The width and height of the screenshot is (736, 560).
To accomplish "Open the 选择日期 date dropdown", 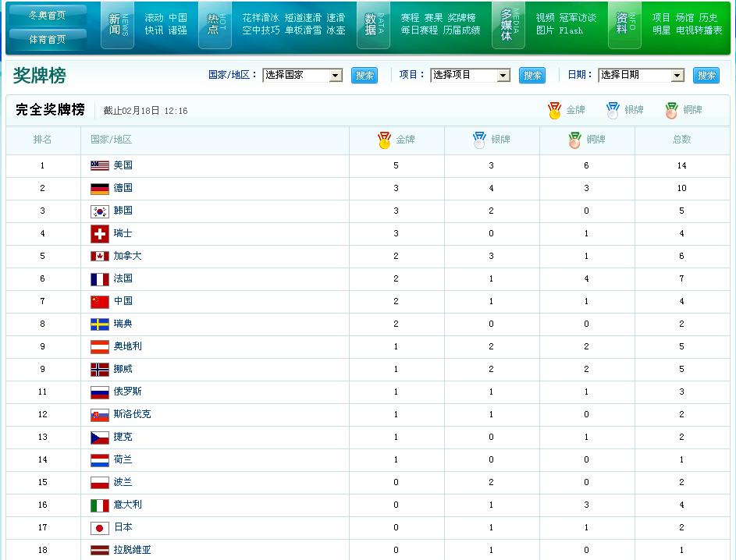I will (641, 76).
